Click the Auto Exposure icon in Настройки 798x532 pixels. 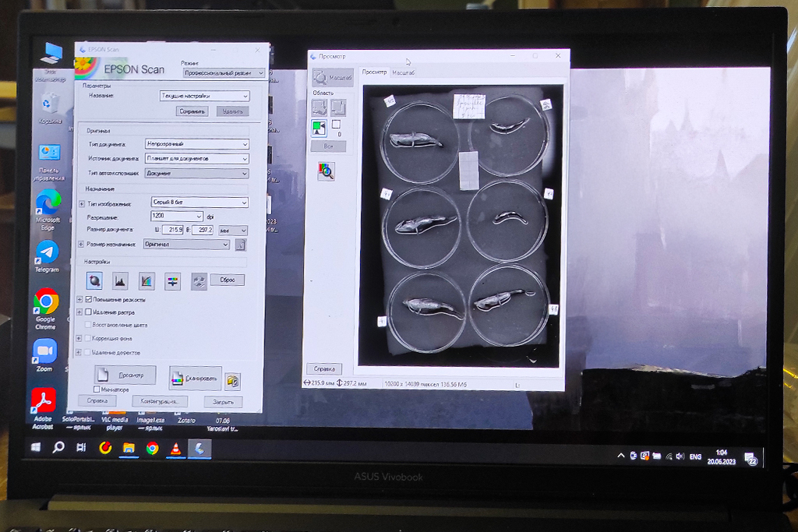(95, 281)
